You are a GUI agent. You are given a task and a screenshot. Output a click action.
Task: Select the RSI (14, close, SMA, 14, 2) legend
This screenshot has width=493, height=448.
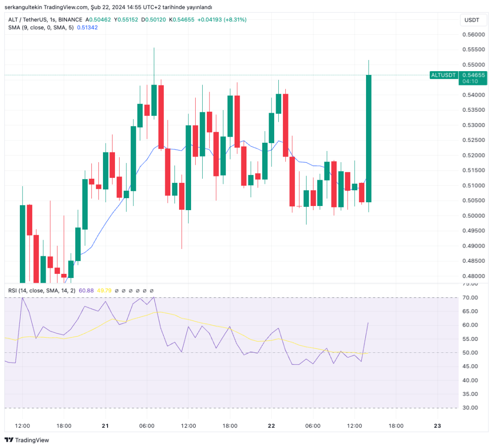(x=42, y=291)
